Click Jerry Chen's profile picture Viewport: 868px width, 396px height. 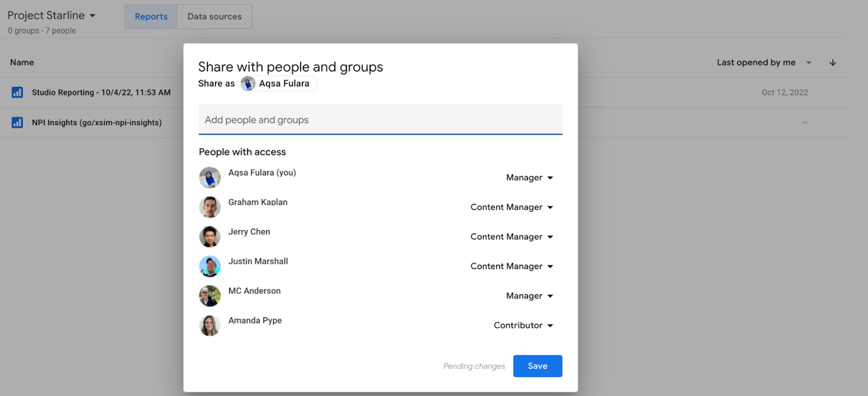[x=209, y=237]
